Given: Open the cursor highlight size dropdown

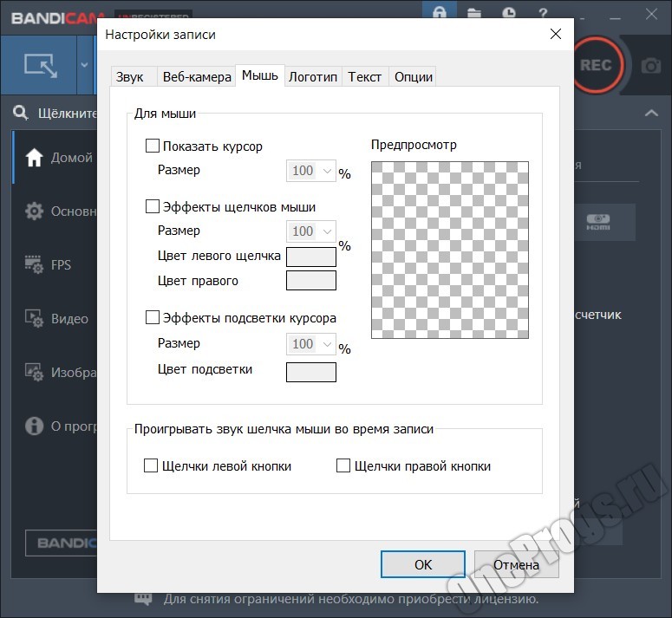Looking at the screenshot, I should point(310,344).
